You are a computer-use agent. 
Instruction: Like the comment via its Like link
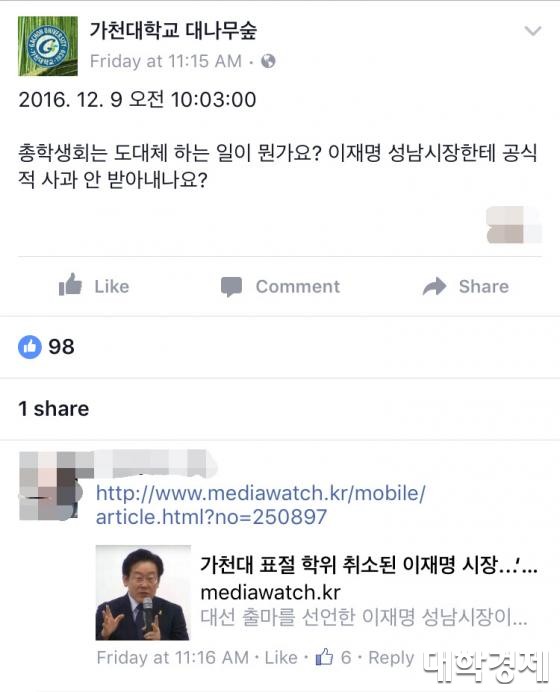pyautogui.click(x=281, y=658)
